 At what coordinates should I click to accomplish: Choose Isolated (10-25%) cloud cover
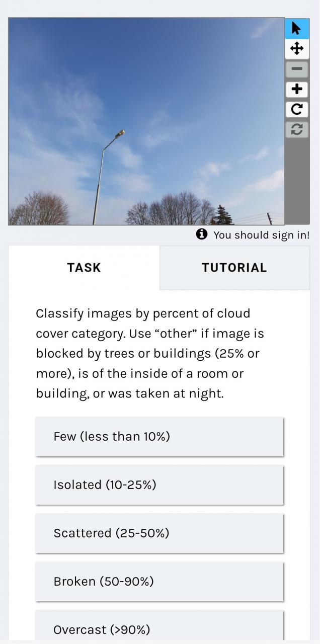point(159,485)
